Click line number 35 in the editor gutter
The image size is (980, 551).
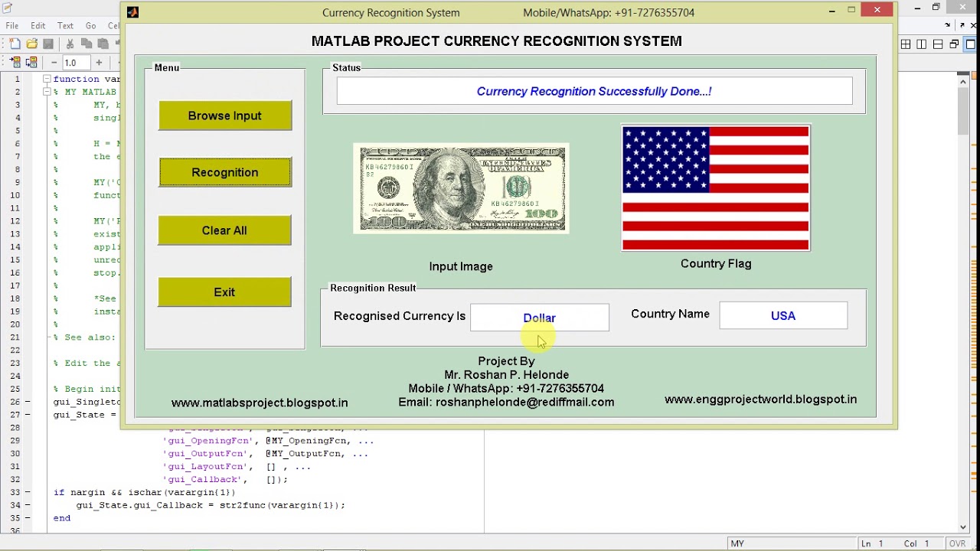click(15, 518)
